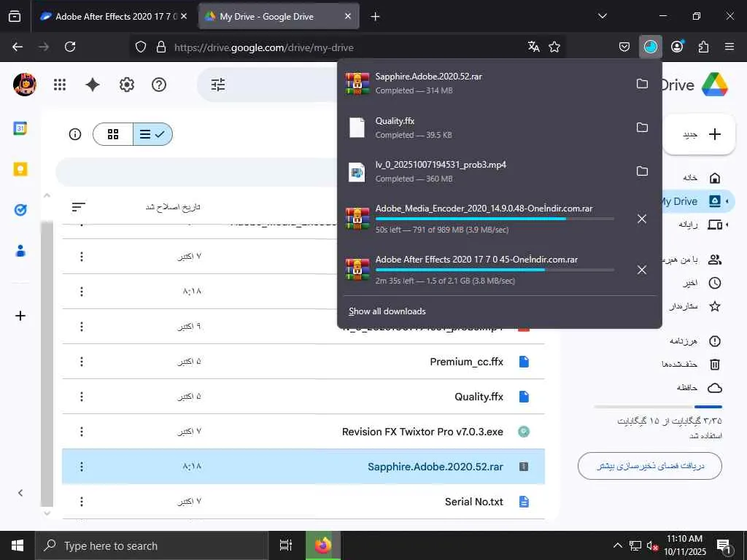Translate this page icon
Image resolution: width=747 pixels, height=560 pixels.
tap(533, 47)
